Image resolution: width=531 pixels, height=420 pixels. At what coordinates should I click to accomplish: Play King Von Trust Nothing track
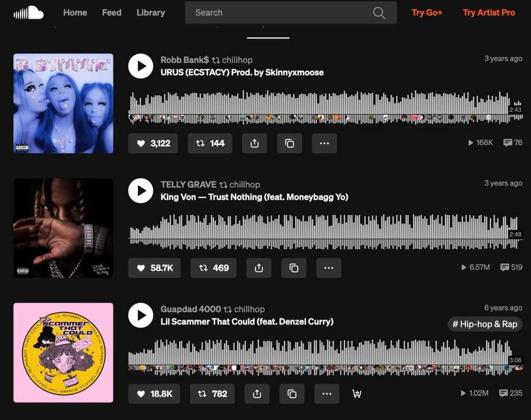pyautogui.click(x=141, y=191)
